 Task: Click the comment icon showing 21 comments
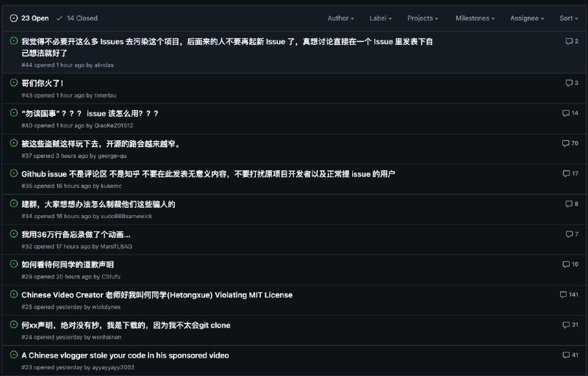pyautogui.click(x=566, y=325)
